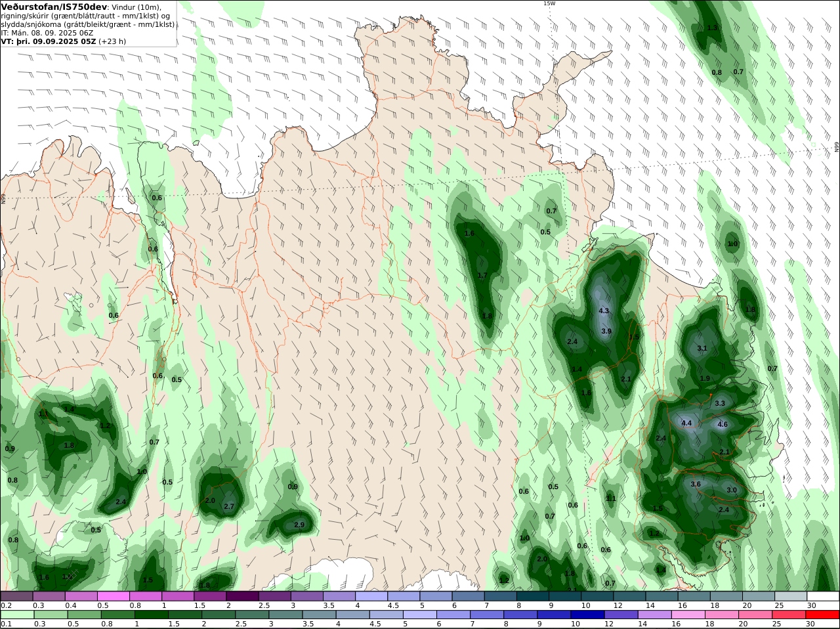Click the 4.3 precipitation value on map
The height and width of the screenshot is (629, 840).
click(x=604, y=311)
